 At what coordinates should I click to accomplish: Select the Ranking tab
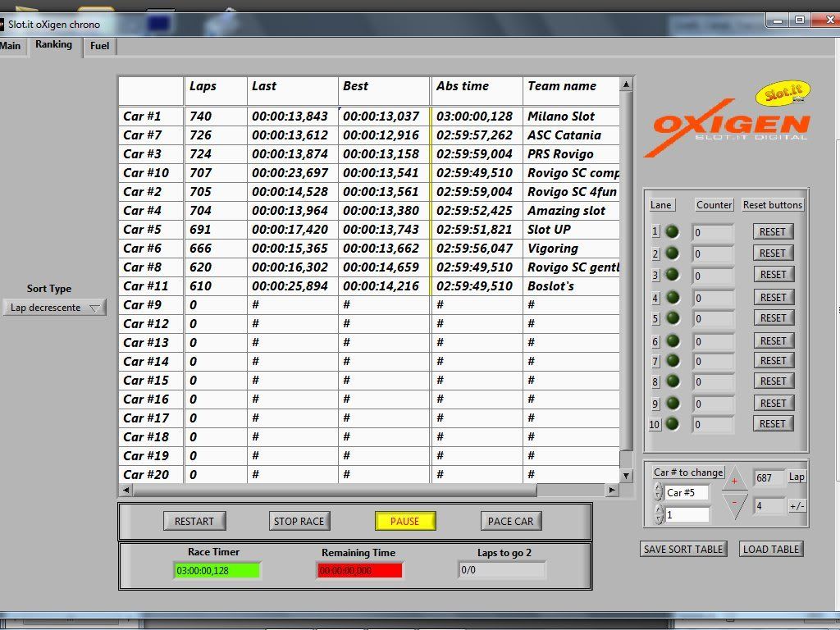(x=53, y=44)
